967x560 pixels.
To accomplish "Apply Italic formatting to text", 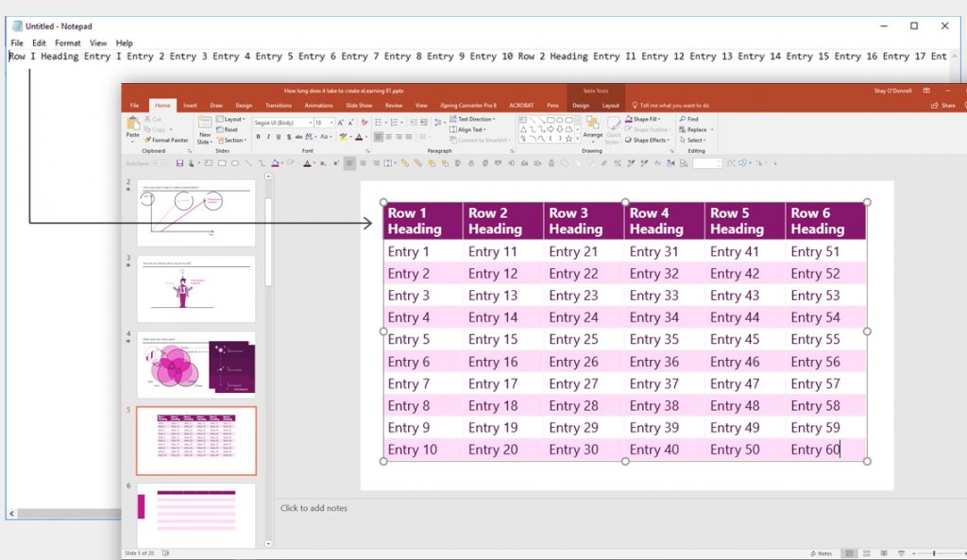I will [268, 137].
